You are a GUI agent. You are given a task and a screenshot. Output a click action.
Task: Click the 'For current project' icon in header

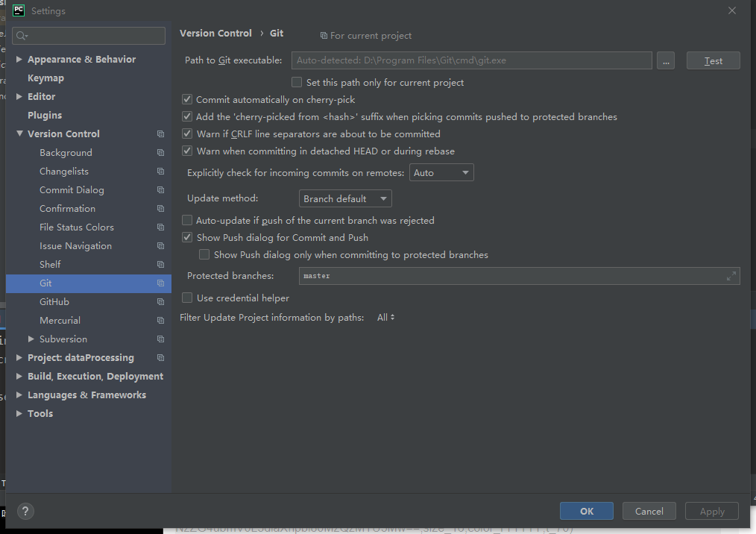pyautogui.click(x=324, y=36)
